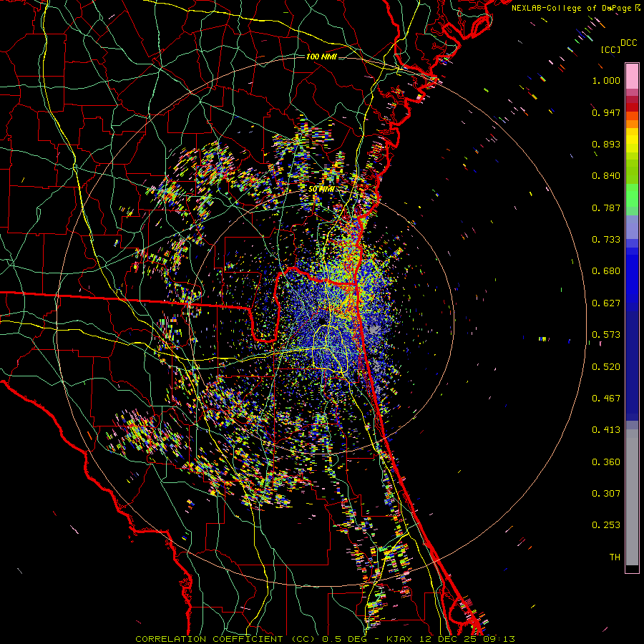Click the 0.360 scale value
The image size is (644, 644).
point(606,462)
